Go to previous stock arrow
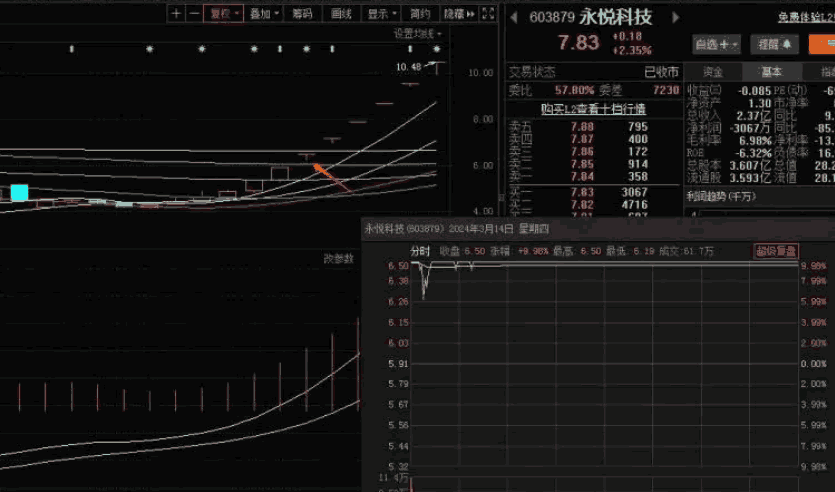The image size is (835, 492). pyautogui.click(x=514, y=18)
